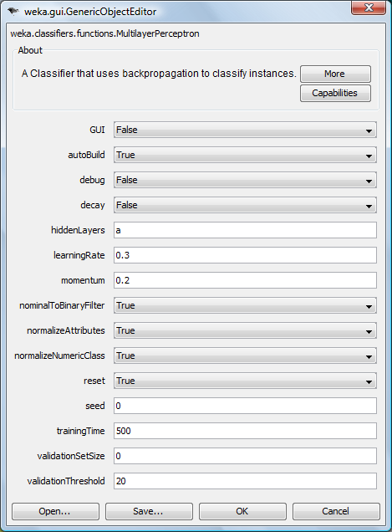Expand the decay option dropdown
The height and width of the screenshot is (532, 392).
point(245,205)
